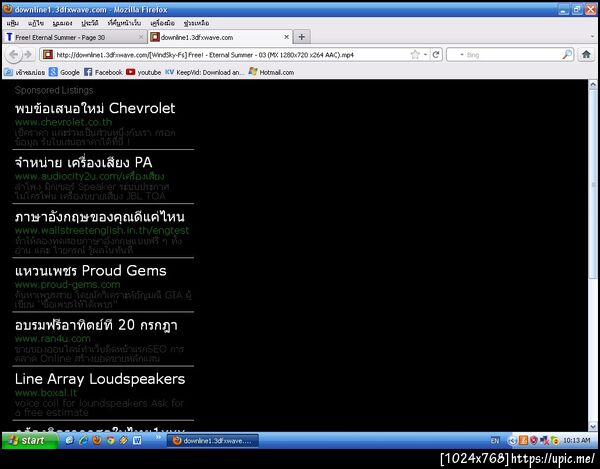Launch Chrome from the quick launch bar

(110, 440)
